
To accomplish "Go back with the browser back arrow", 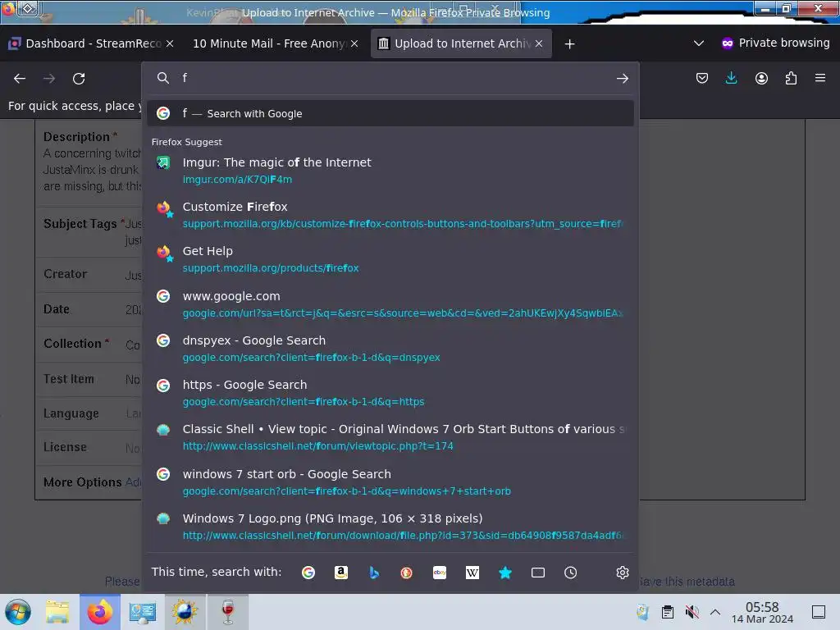I will [20, 79].
